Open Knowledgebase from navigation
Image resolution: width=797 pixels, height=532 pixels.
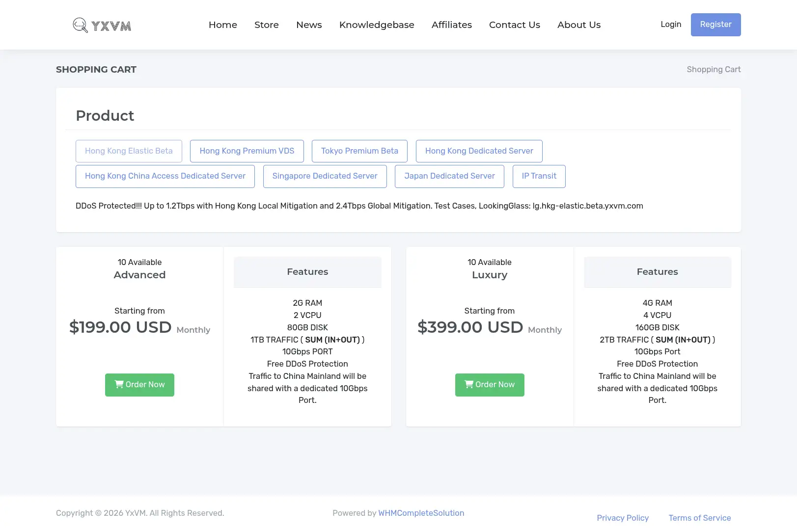pos(377,25)
